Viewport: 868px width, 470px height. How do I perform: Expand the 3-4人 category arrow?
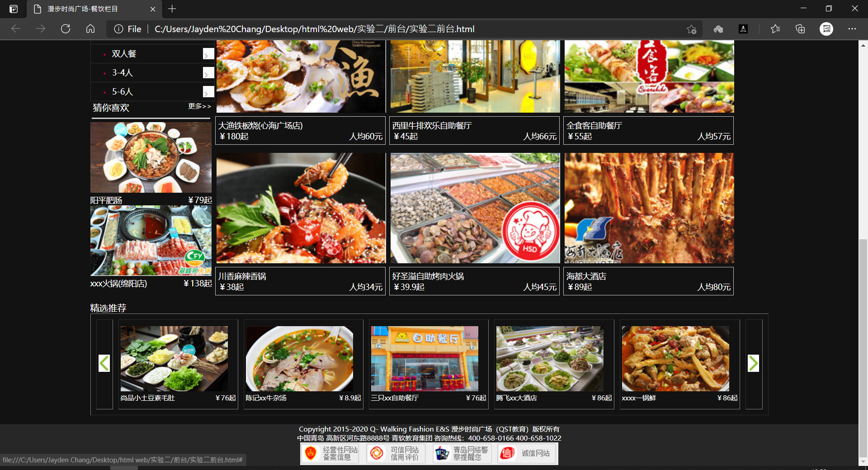(x=208, y=73)
